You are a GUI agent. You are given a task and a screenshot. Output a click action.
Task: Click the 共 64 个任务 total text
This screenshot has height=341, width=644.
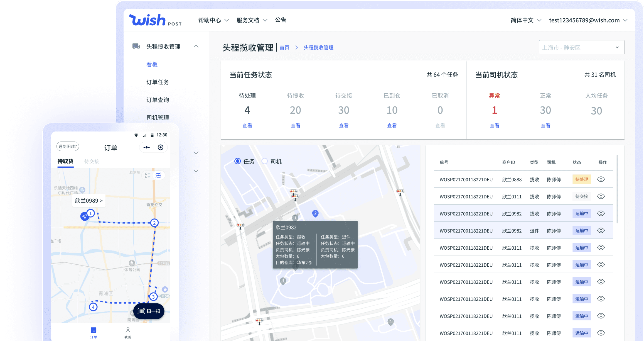coord(442,75)
